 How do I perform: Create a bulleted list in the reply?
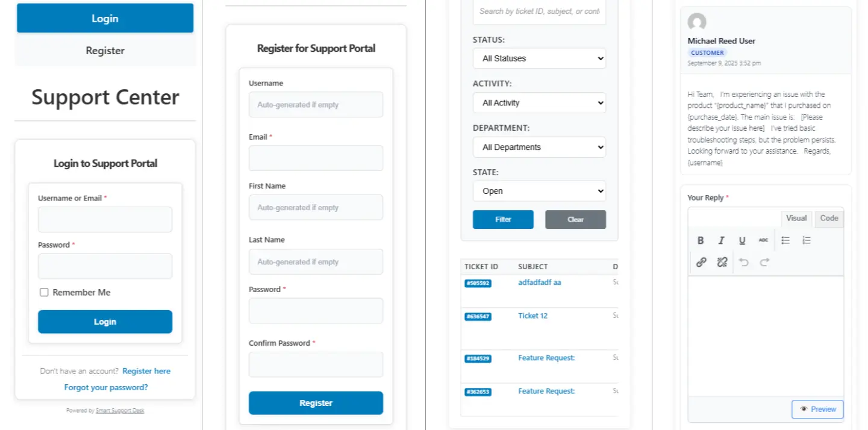pos(785,240)
